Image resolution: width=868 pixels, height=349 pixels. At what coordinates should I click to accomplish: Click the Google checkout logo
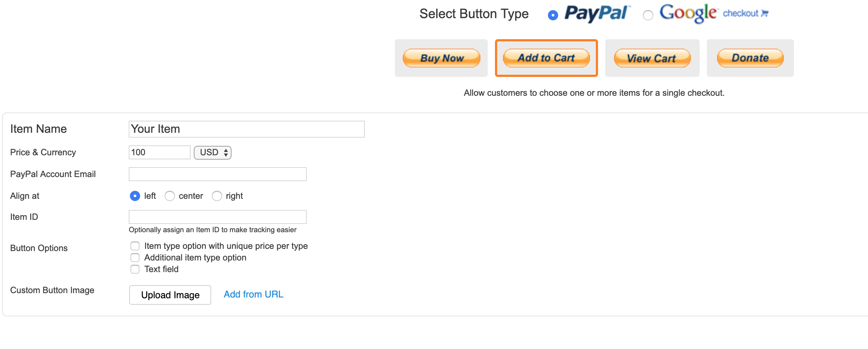713,14
